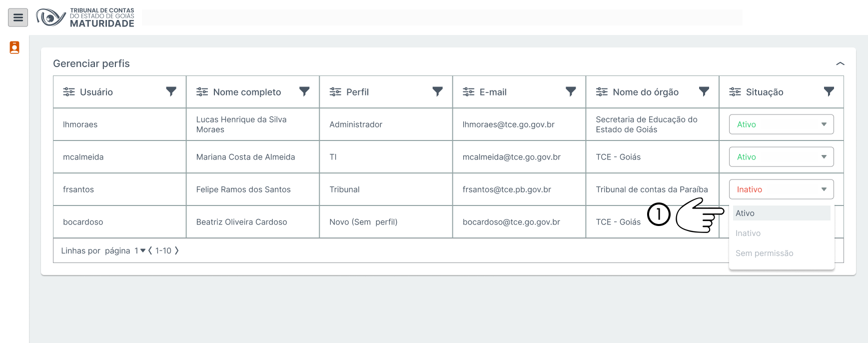This screenshot has height=343, width=868.
Task: Open the hamburger menu button
Action: [x=18, y=18]
